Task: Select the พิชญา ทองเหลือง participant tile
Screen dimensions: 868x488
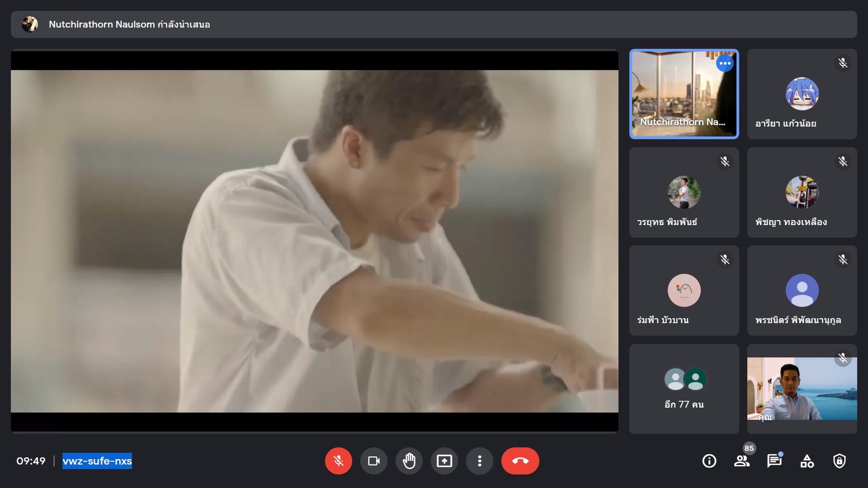Action: coord(802,193)
